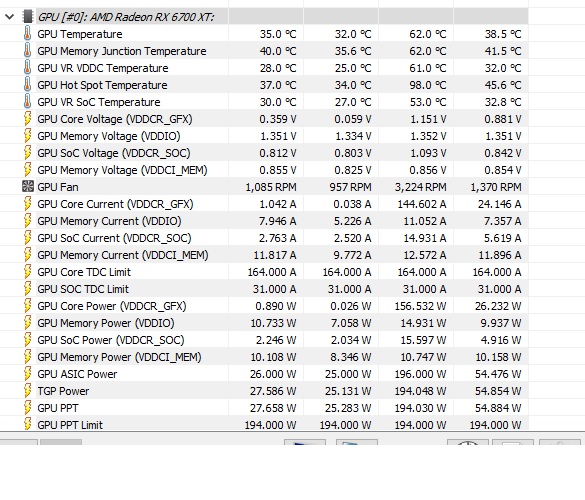Click lightning icon for GPU ASIC Power
Screen dimensions: 585x500
click(27, 374)
